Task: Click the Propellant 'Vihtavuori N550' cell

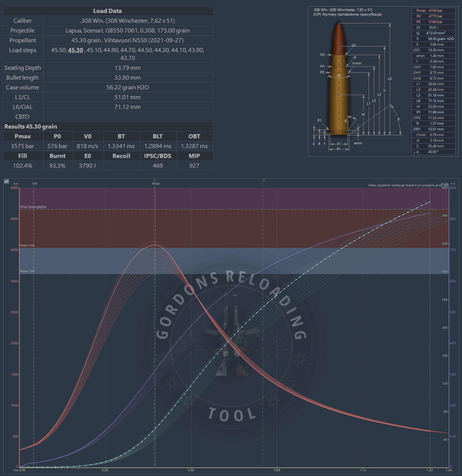Action: pos(128,40)
